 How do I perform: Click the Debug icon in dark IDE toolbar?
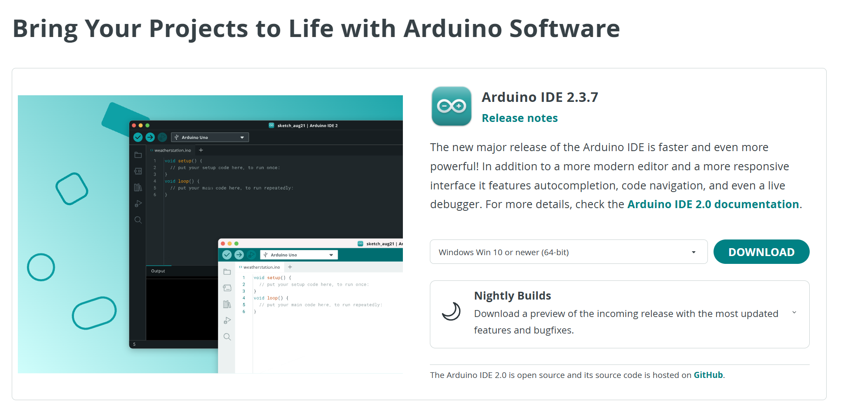(x=162, y=137)
